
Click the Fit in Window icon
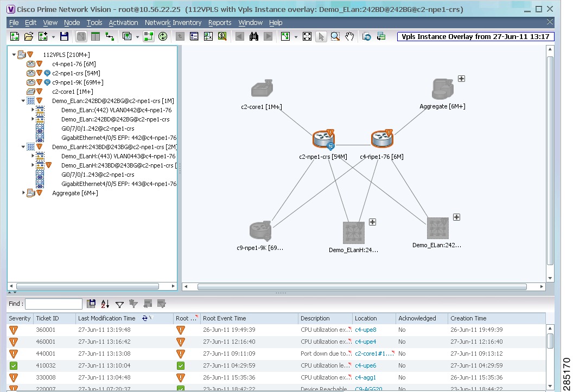point(307,36)
